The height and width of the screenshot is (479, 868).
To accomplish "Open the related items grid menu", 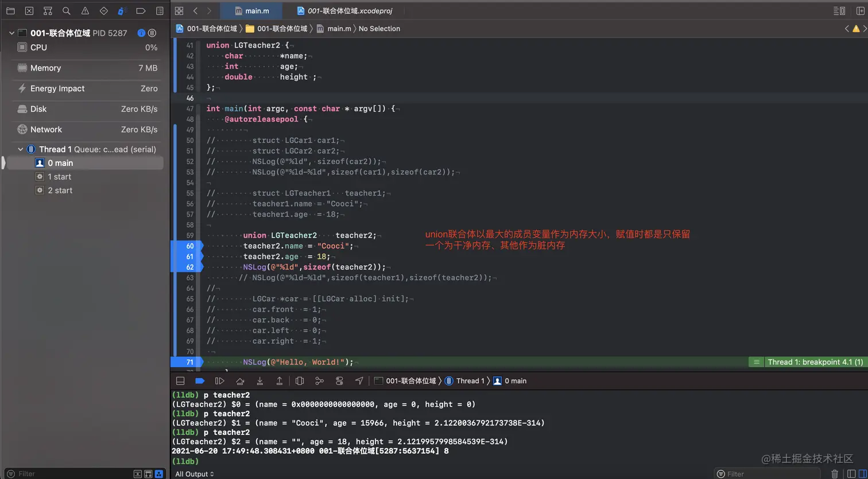I will point(179,11).
